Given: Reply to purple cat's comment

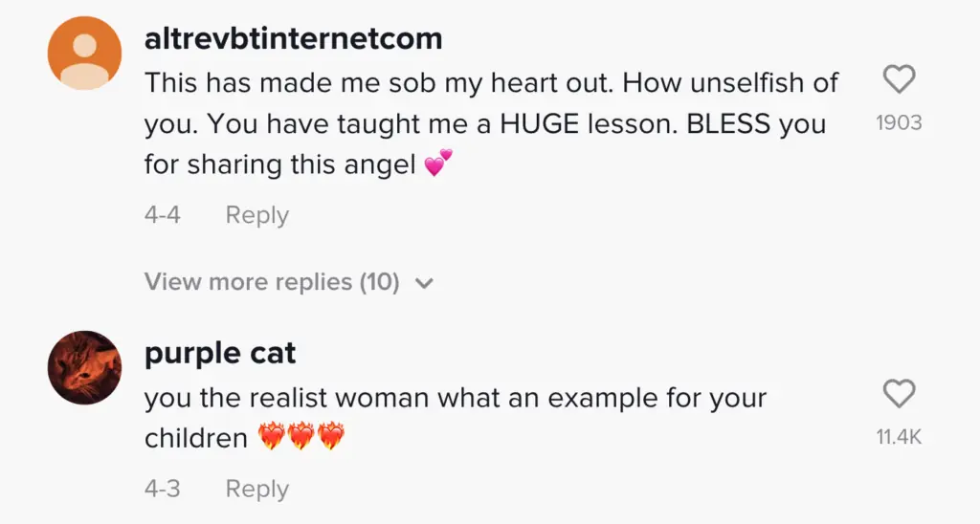Looking at the screenshot, I should (256, 490).
